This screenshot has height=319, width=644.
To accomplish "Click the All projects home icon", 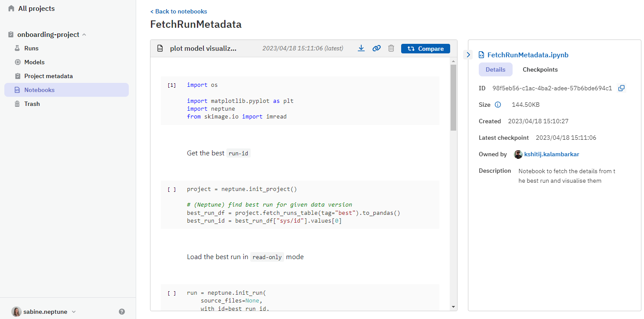I will click(x=11, y=9).
